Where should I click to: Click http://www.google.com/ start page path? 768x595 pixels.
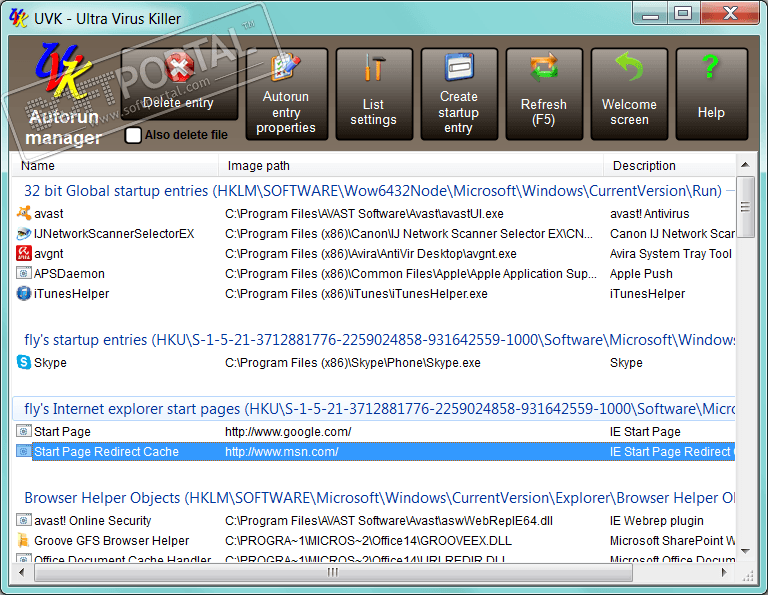[x=288, y=432]
